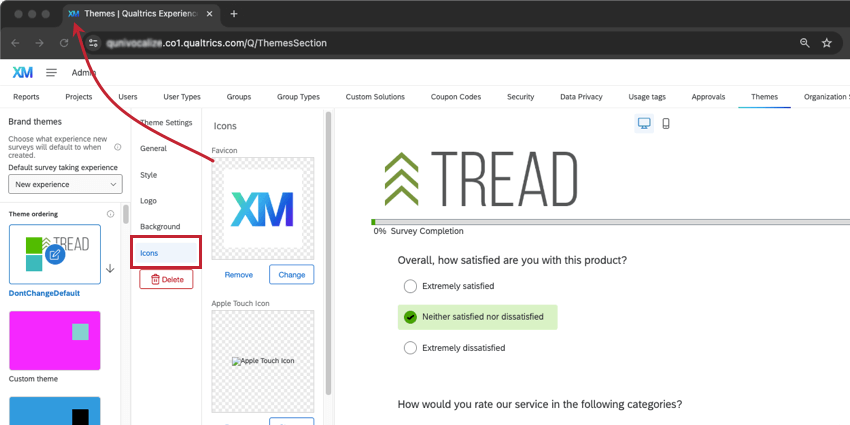The image size is (850, 425).
Task: Select the magenta Custom theme thumbnail
Action: pos(55,340)
